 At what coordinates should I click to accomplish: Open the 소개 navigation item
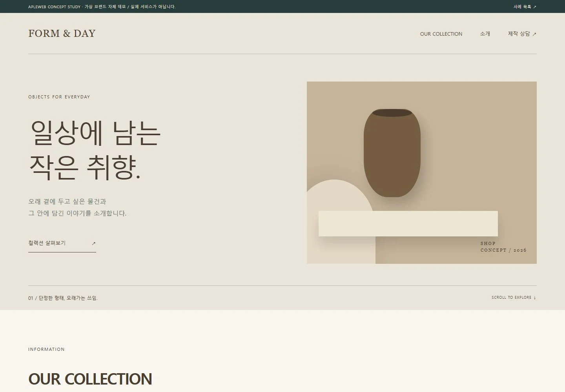click(485, 34)
